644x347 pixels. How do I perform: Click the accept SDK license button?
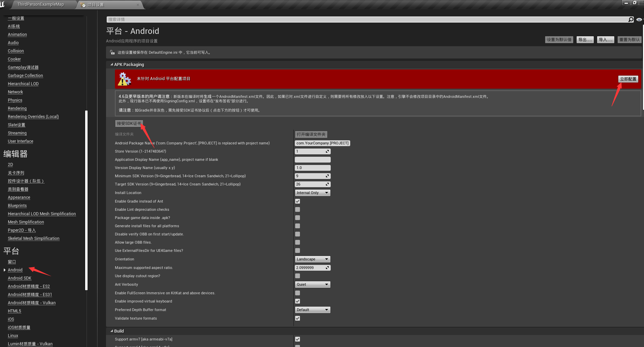[129, 124]
